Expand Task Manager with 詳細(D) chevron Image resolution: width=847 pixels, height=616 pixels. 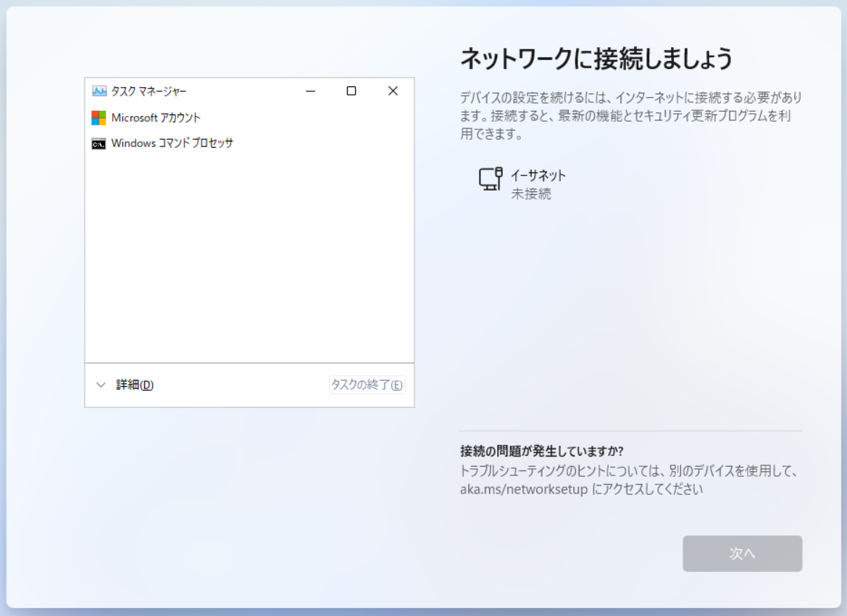[101, 385]
